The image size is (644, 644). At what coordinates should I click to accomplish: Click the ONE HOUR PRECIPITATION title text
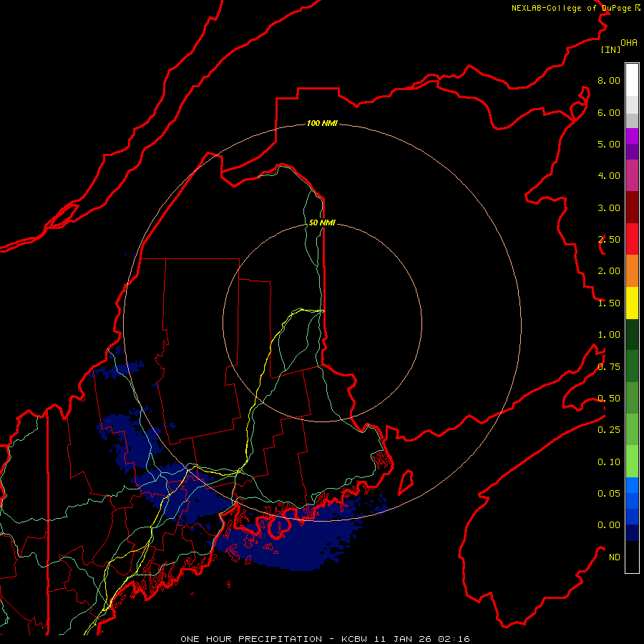250,638
